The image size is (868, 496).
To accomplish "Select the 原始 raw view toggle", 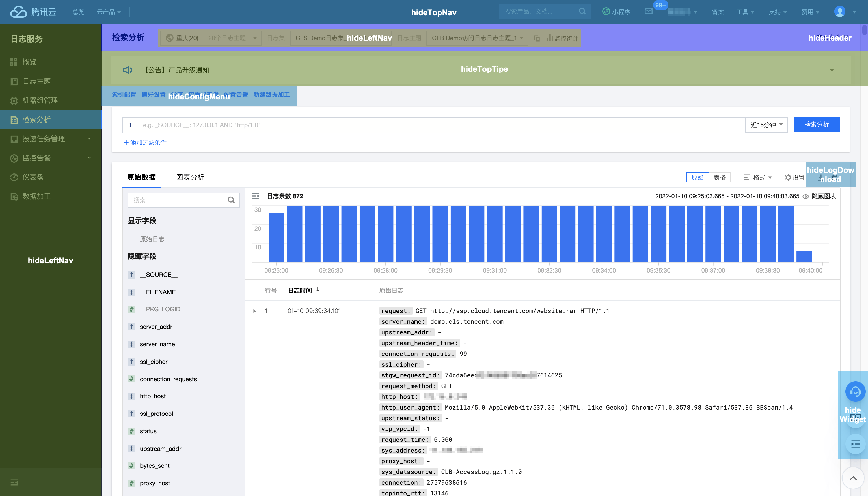I will (x=697, y=177).
